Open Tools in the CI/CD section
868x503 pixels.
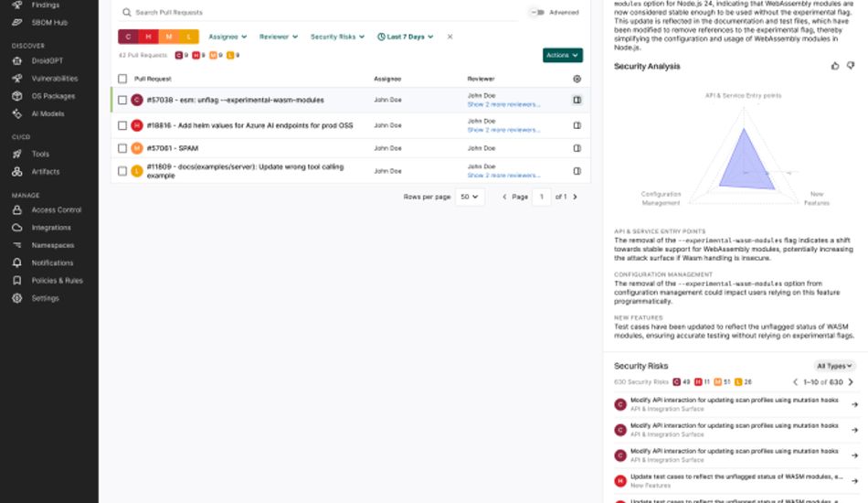click(x=40, y=154)
